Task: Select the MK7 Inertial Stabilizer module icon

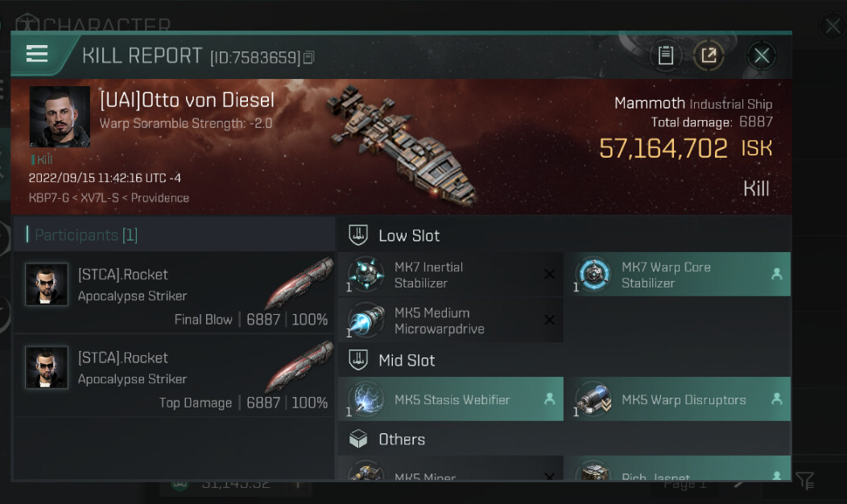Action: (366, 275)
